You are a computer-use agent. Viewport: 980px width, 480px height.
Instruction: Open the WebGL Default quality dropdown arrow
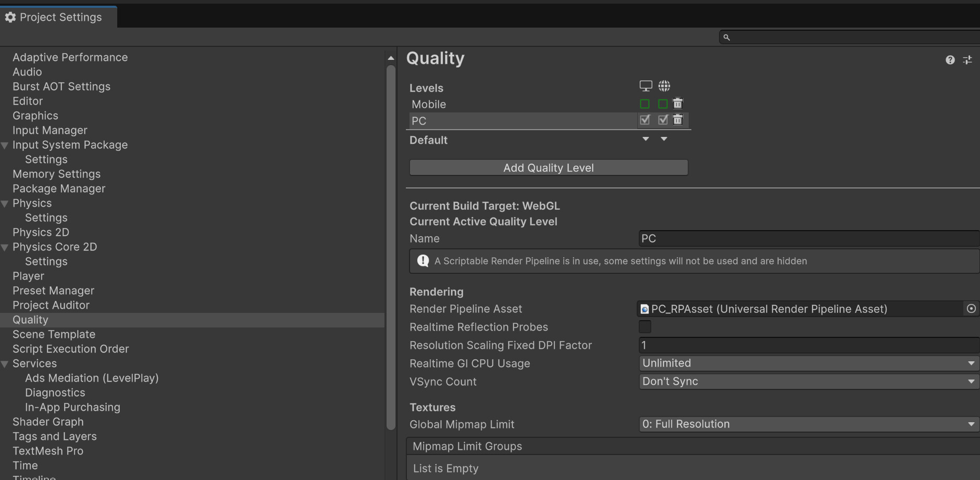tap(664, 139)
